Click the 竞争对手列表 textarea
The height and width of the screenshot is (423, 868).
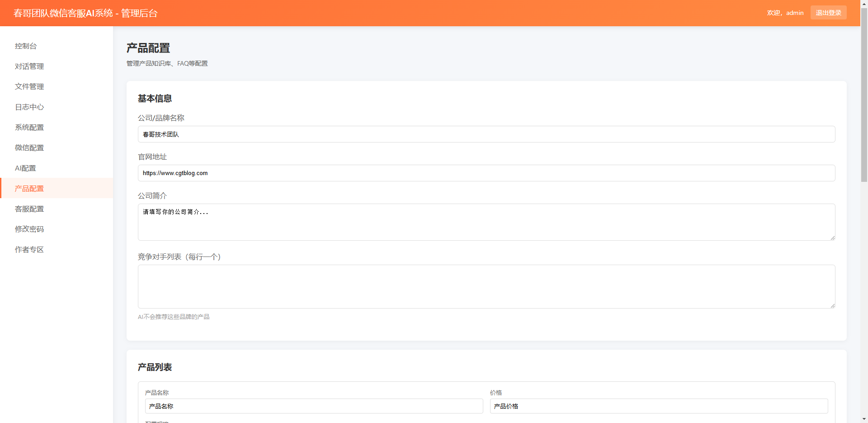[x=486, y=286]
